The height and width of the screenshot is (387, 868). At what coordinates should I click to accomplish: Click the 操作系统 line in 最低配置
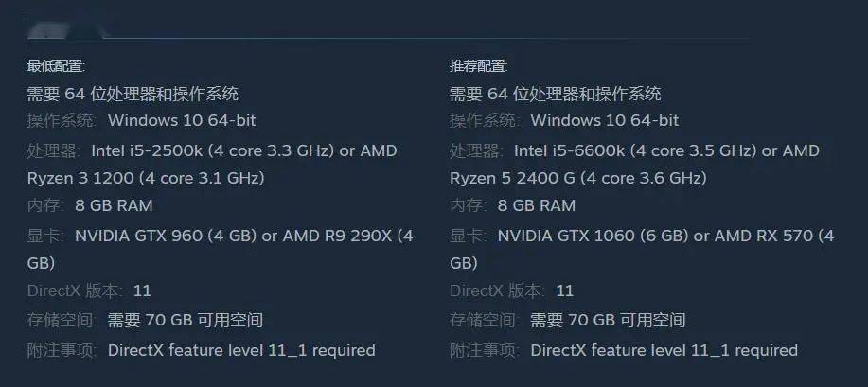click(x=141, y=121)
